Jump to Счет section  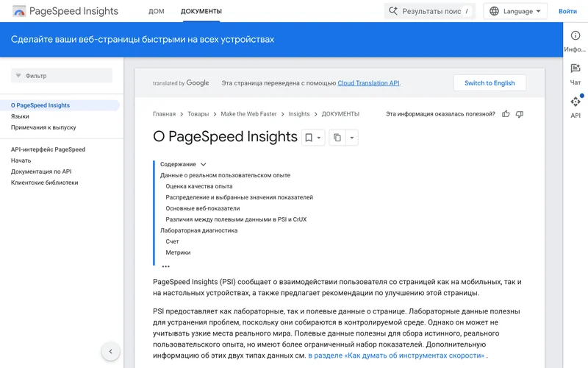tap(173, 241)
